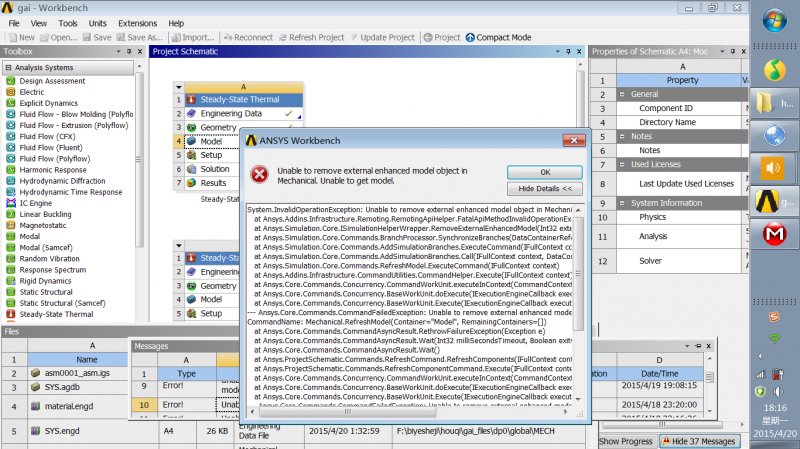Select Linear Buckling in Toolbox
The height and width of the screenshot is (449, 800).
pos(45,214)
